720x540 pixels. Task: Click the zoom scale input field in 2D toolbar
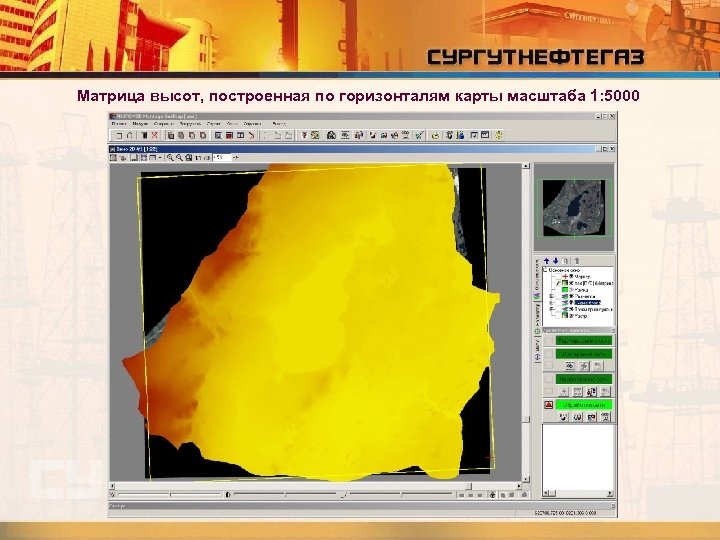point(222,158)
